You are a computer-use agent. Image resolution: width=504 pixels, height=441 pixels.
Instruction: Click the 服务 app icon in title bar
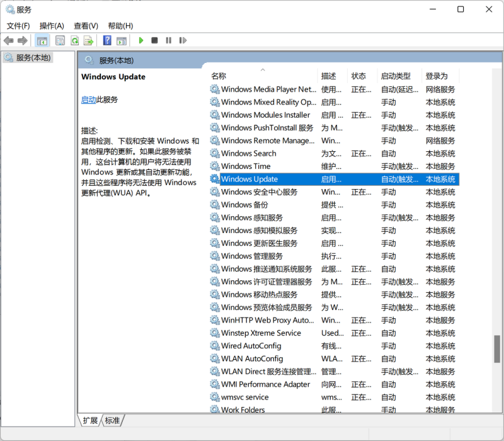(x=10, y=9)
